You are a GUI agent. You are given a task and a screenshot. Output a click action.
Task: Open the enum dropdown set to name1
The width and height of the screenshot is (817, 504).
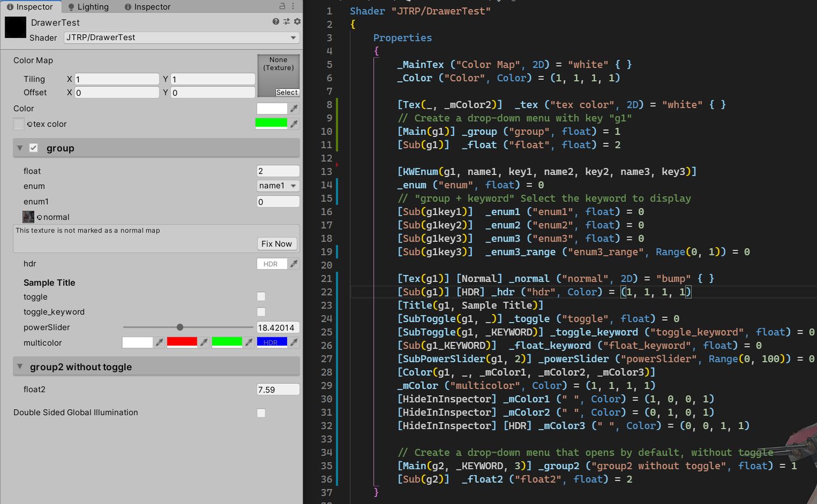point(278,186)
